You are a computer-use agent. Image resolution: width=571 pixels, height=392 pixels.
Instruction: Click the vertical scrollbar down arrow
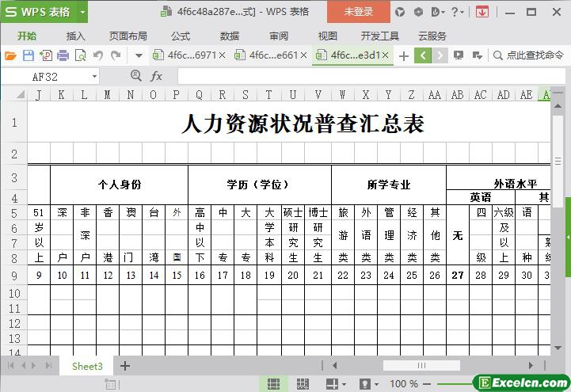558,348
